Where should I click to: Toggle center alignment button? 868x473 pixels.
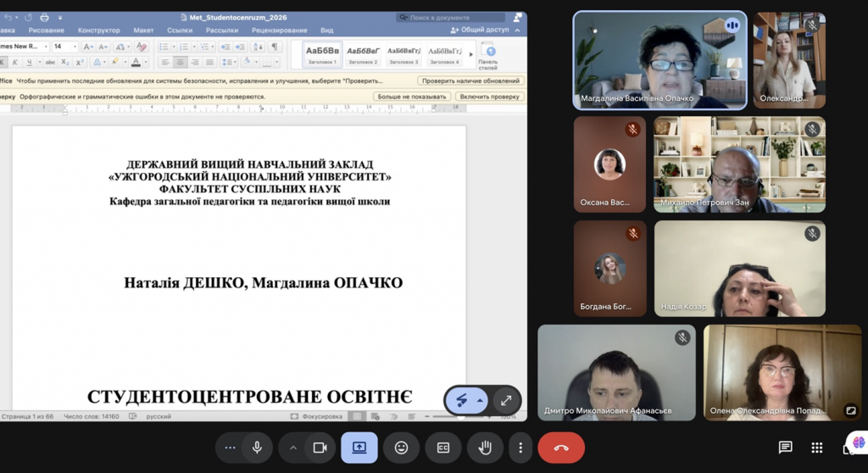(180, 62)
